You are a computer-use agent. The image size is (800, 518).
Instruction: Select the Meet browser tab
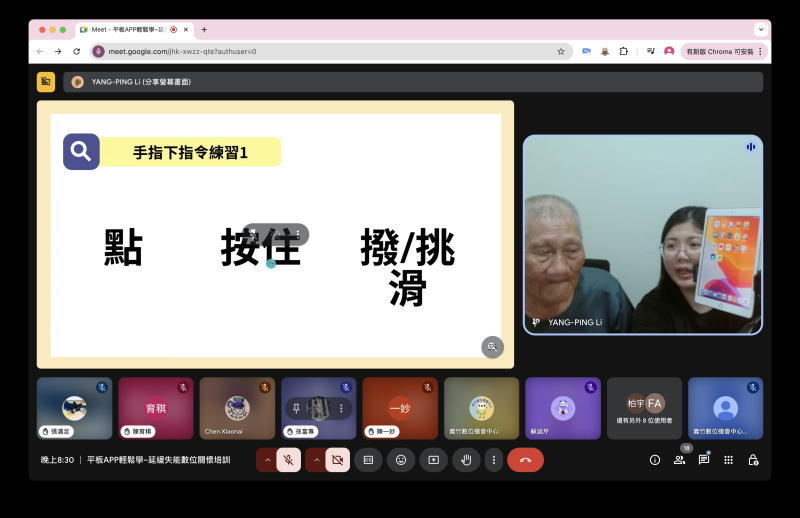tap(135, 30)
